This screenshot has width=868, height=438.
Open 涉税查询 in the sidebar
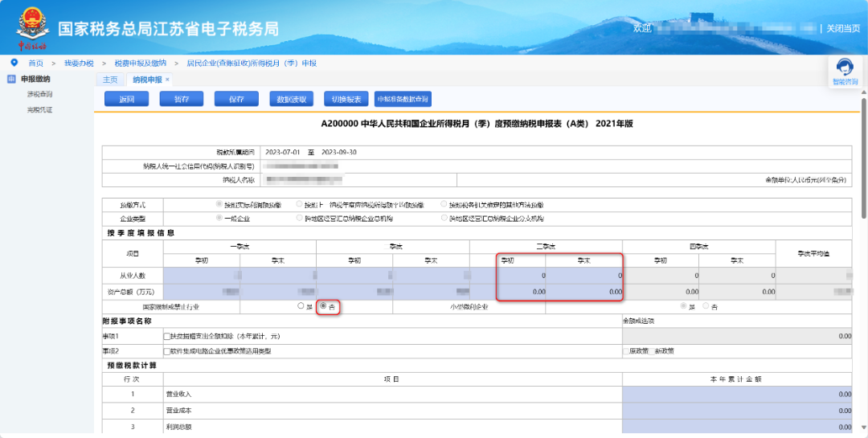tap(39, 94)
